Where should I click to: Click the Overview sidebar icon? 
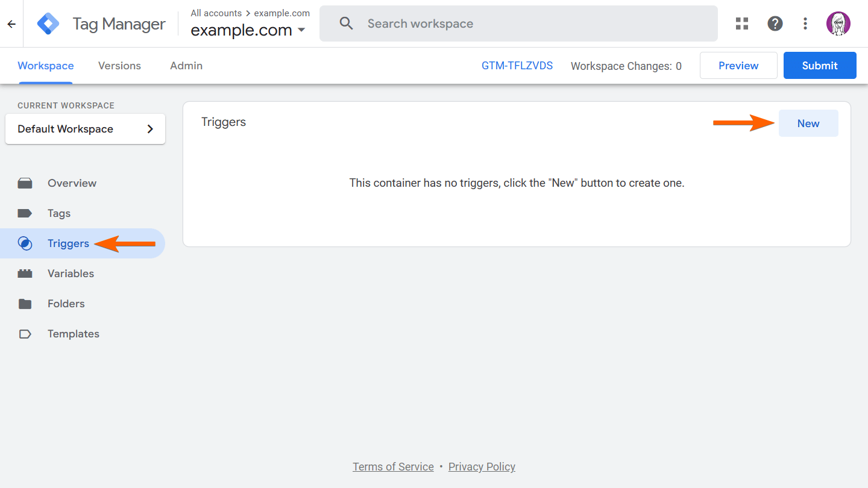(x=25, y=183)
